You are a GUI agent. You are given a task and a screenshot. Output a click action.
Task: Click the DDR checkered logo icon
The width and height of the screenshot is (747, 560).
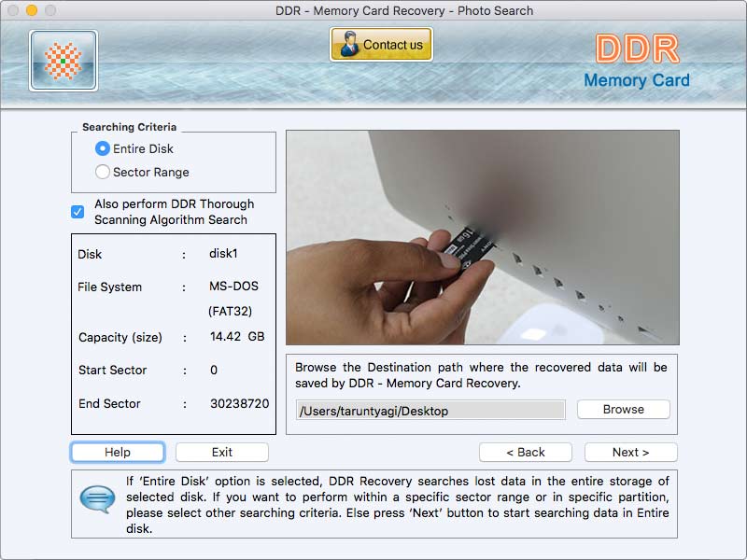pyautogui.click(x=62, y=60)
